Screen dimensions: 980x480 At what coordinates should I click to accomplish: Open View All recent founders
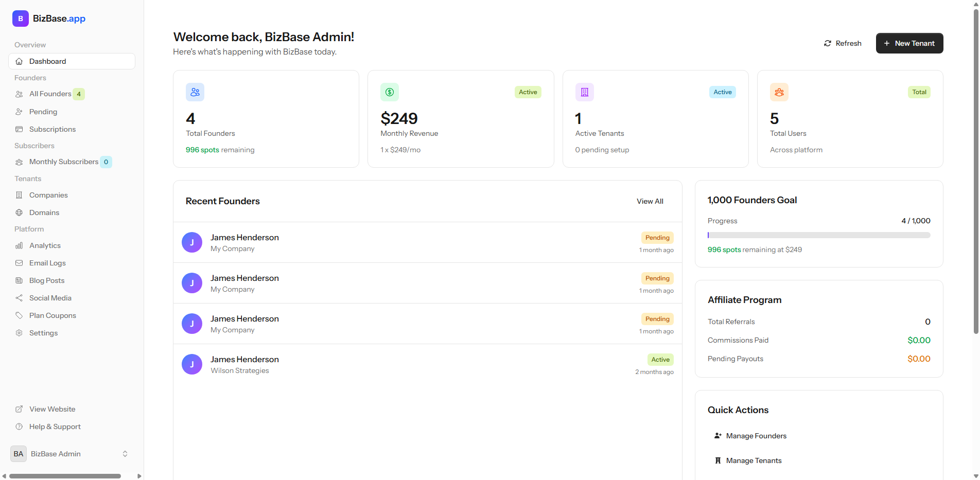click(x=650, y=201)
